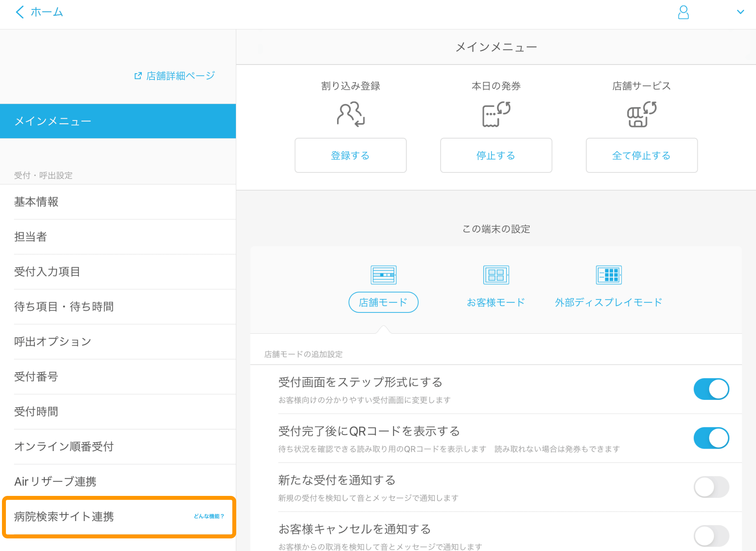Open the dropdown chevron at top right

(x=741, y=12)
